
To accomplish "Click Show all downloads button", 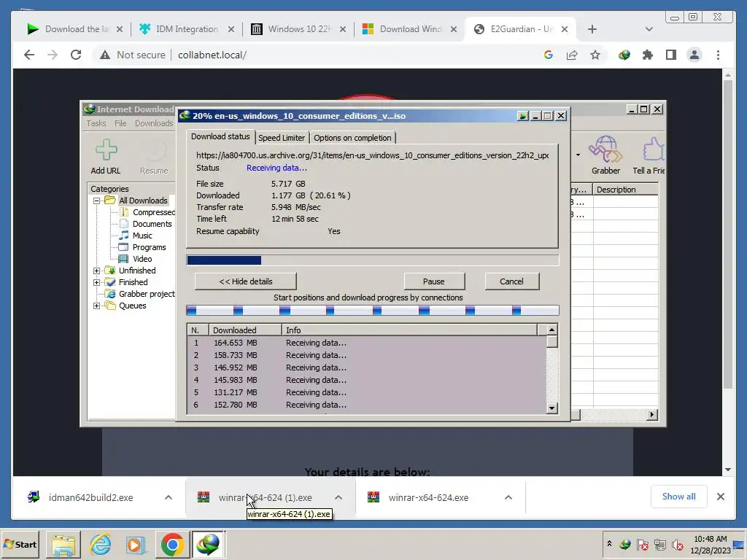I will pyautogui.click(x=679, y=497).
